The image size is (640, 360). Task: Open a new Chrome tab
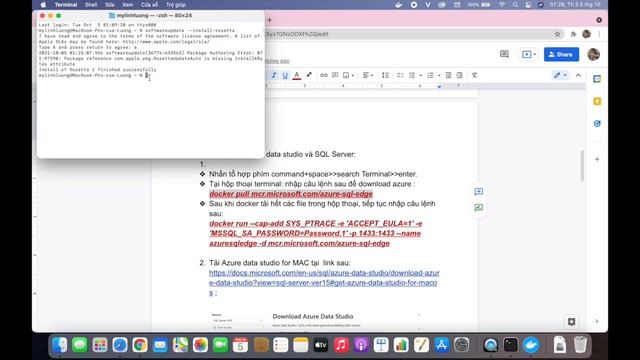click(x=269, y=20)
